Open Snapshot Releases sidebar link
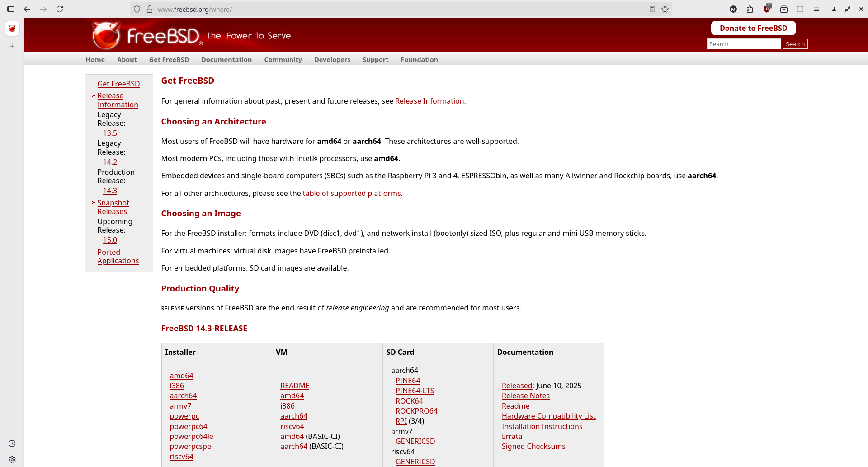868x467 pixels. pos(113,207)
